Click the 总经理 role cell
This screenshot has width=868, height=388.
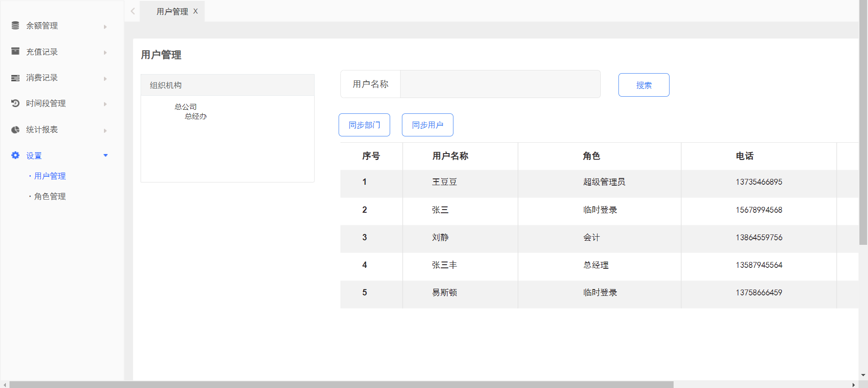coord(596,265)
